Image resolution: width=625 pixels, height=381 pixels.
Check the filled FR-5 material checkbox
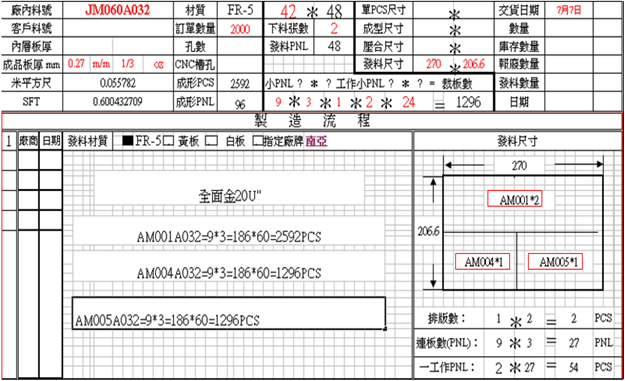(128, 140)
